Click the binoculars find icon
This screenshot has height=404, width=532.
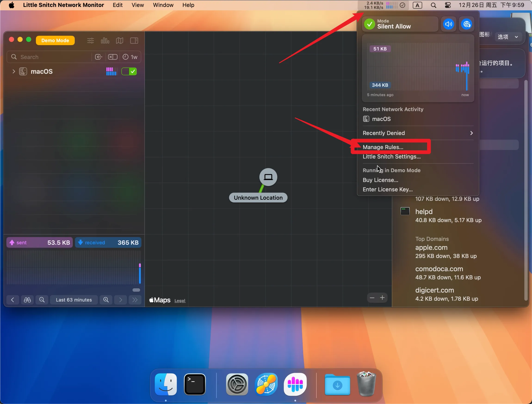[x=27, y=300]
